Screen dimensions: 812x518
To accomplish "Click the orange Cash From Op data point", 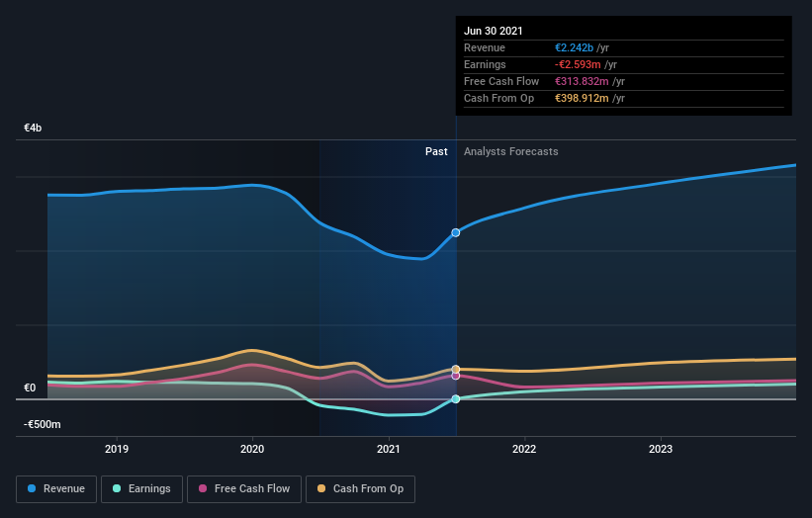I will click(456, 370).
